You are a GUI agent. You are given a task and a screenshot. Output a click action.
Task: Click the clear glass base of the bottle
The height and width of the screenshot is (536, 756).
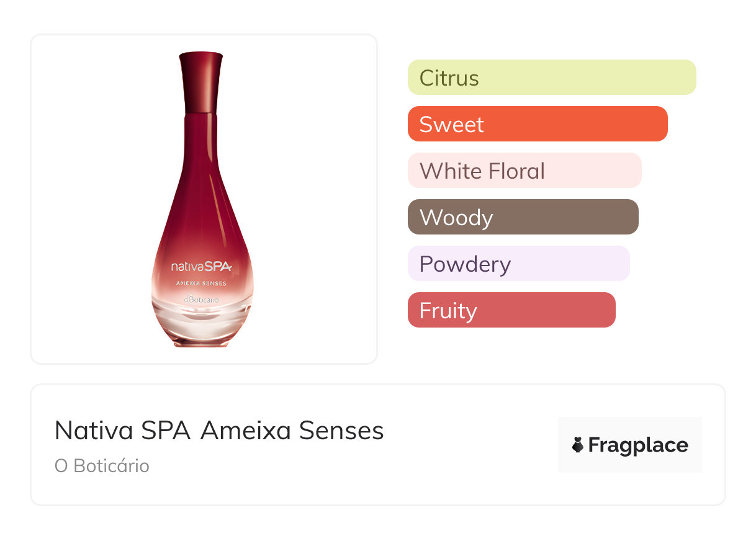coord(201,323)
